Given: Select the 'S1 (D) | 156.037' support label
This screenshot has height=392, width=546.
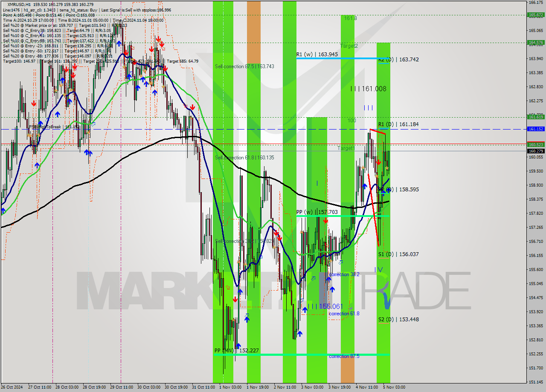Looking at the screenshot, I should click(398, 254).
